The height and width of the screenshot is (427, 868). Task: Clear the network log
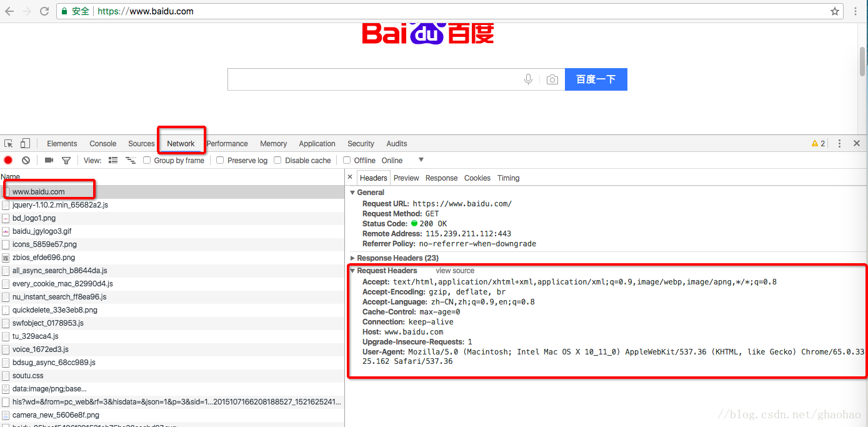point(26,160)
